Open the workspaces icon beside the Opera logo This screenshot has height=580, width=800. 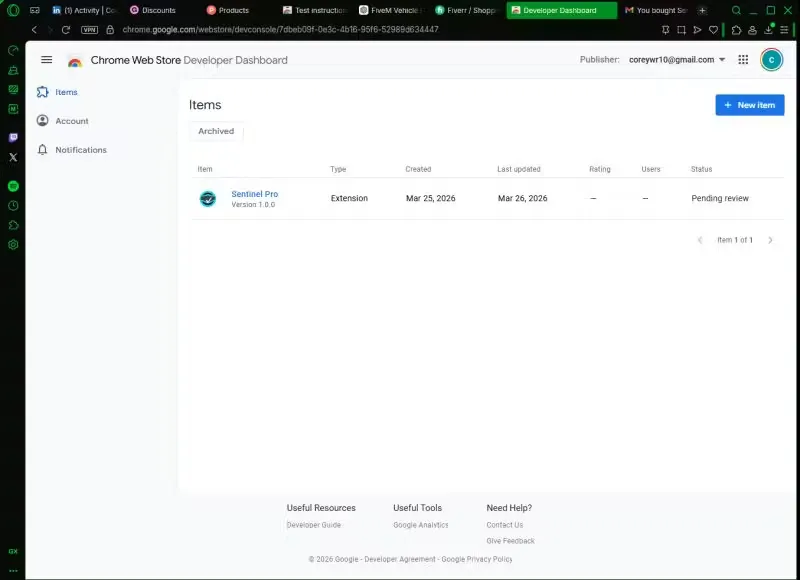(x=35, y=10)
